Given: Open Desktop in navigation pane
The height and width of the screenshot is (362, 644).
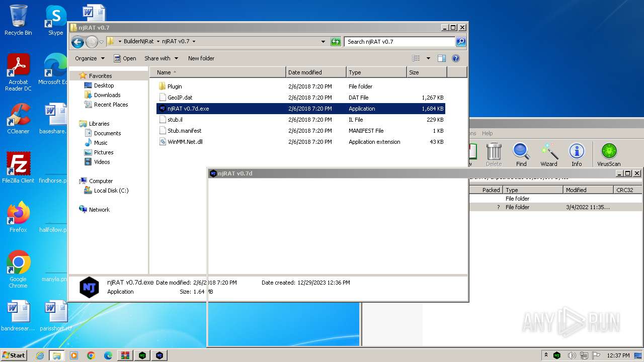Looking at the screenshot, I should pyautogui.click(x=104, y=85).
